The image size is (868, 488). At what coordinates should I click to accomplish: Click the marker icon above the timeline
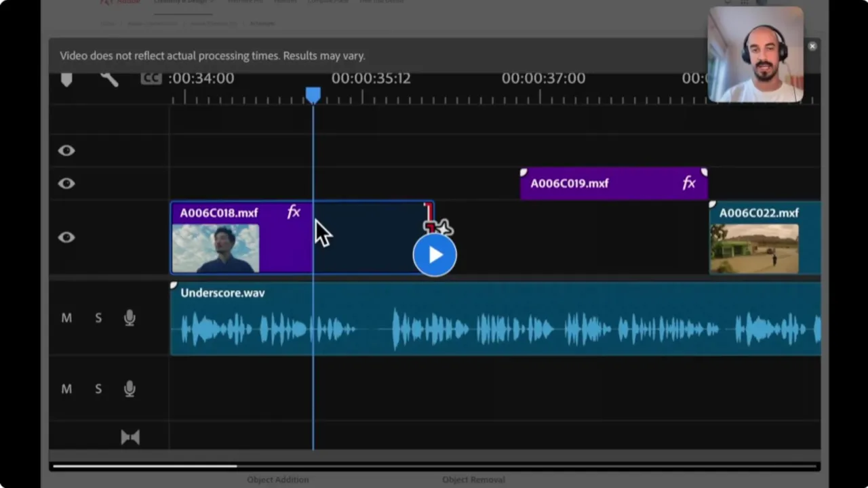coord(66,79)
